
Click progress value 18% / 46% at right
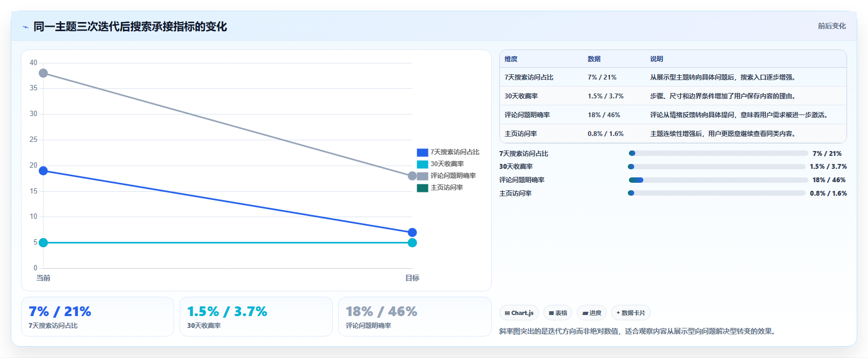click(x=829, y=180)
